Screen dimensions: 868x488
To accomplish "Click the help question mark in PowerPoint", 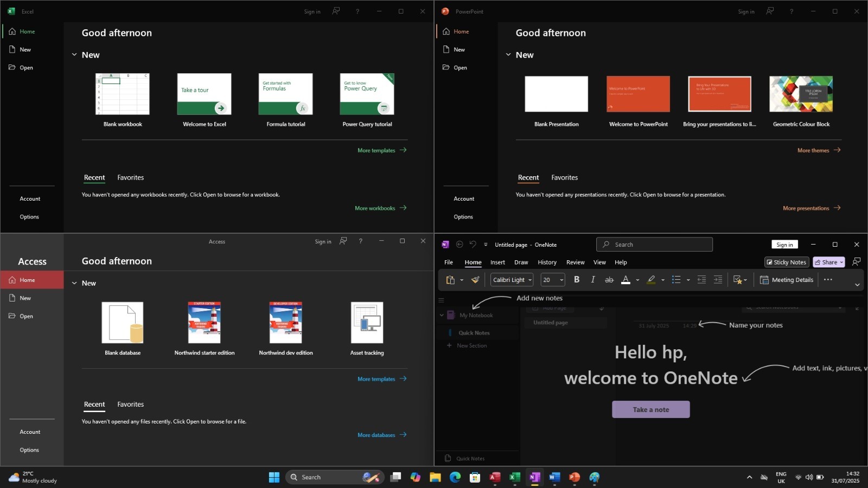I will (x=791, y=11).
